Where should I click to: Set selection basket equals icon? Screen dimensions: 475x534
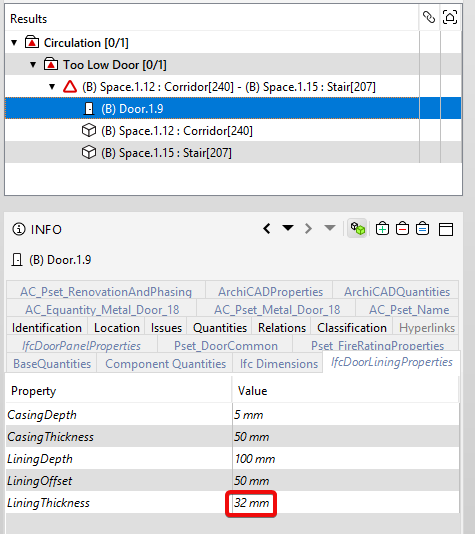[x=423, y=229]
